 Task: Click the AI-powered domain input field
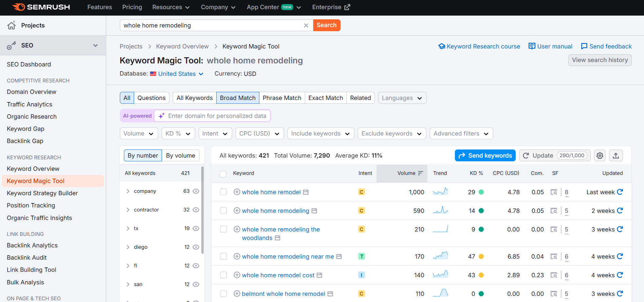213,116
